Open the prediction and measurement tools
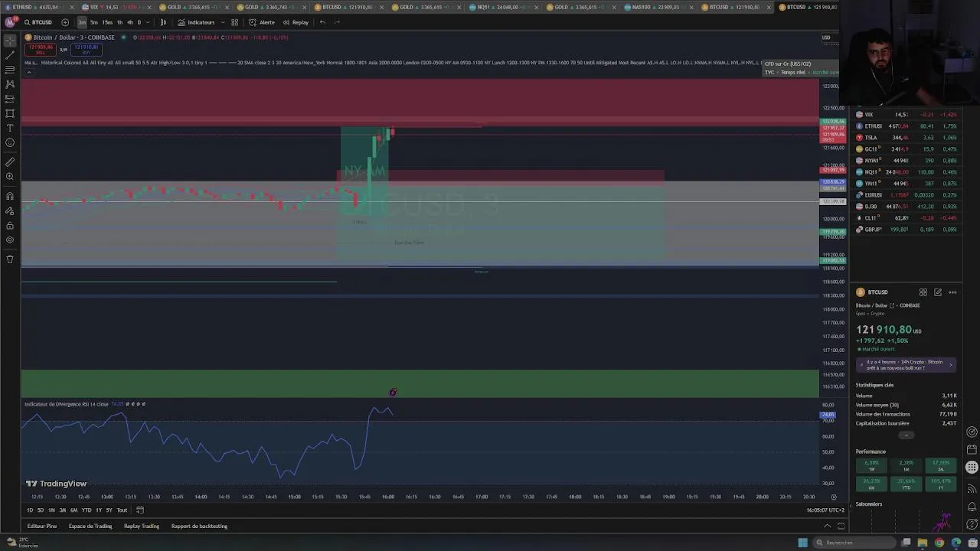 [10, 99]
